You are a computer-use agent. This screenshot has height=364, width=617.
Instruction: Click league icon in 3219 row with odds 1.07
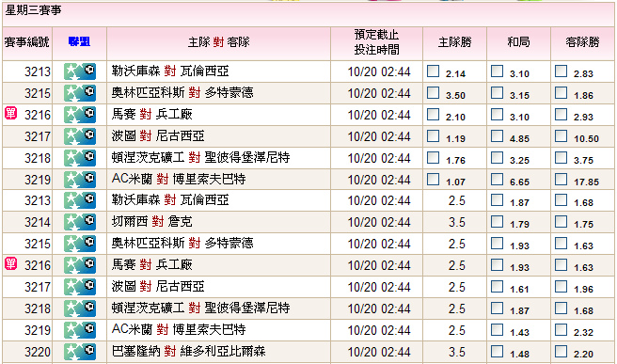80,180
